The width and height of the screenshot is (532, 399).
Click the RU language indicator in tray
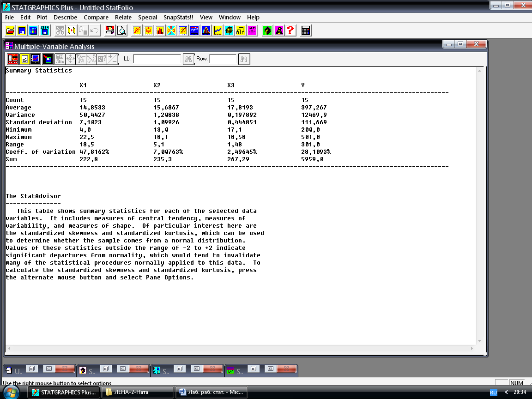pos(493,393)
